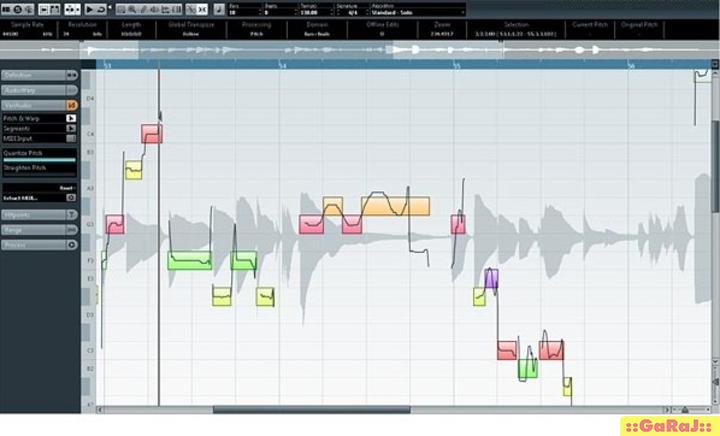Open the Process tab

39,245
